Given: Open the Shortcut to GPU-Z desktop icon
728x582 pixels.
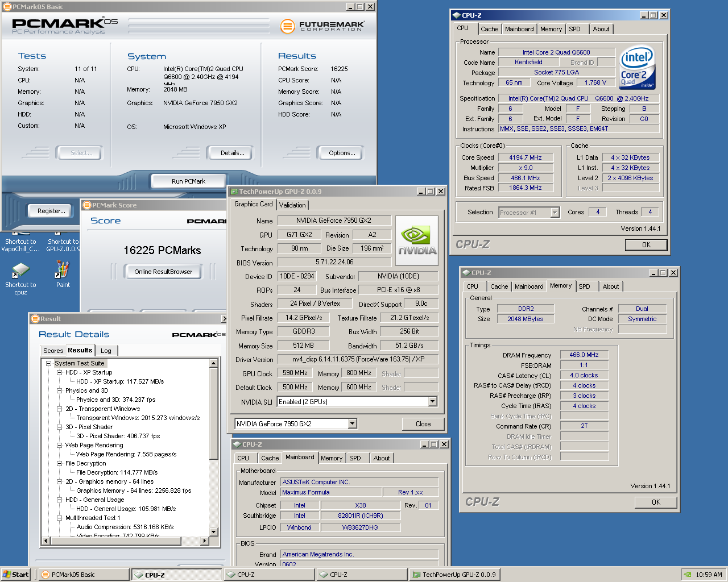Looking at the screenshot, I should (x=63, y=242).
